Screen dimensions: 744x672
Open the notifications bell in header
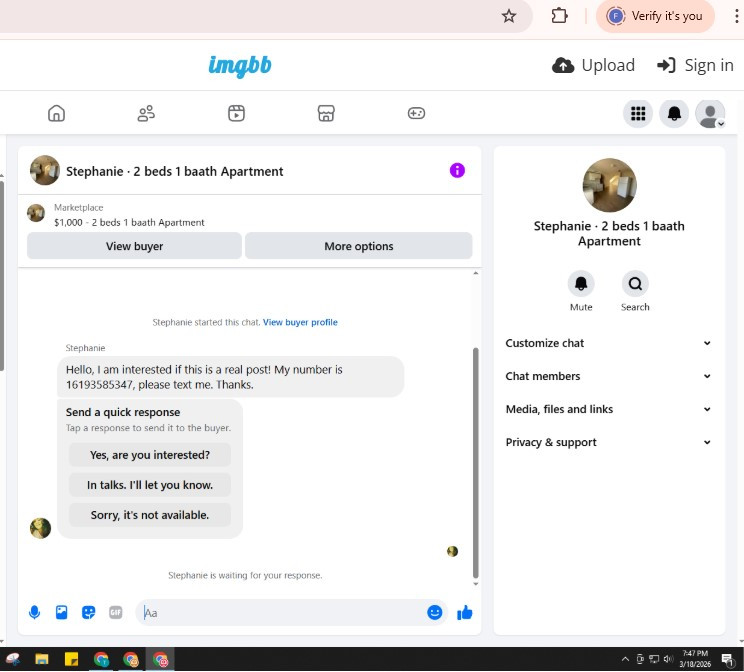[674, 113]
